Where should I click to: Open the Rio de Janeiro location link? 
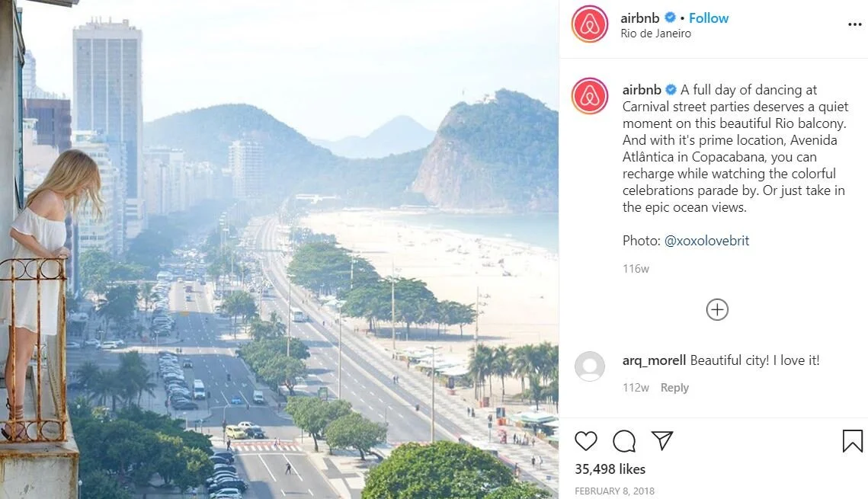tap(655, 34)
